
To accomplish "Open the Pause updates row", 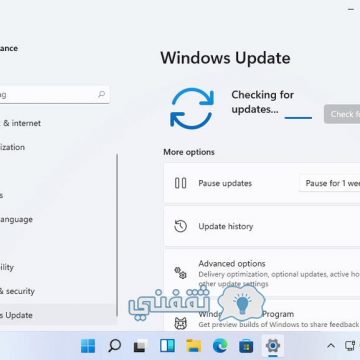I will [262, 183].
